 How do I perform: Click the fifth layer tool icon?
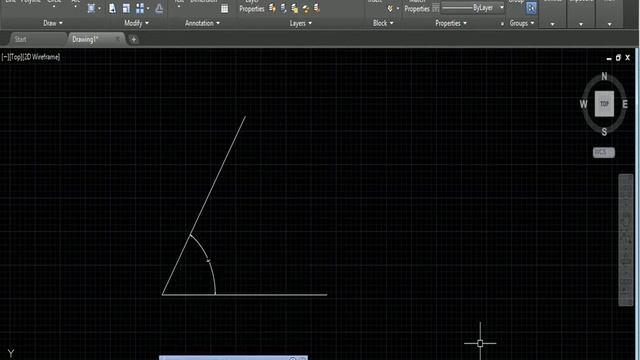coord(317,8)
